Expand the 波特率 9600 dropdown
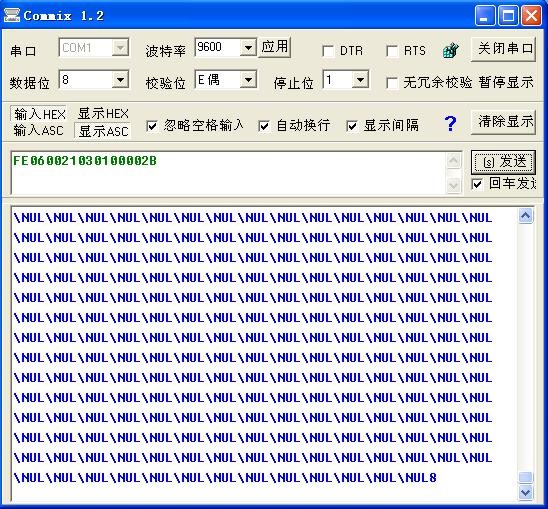Viewport: 548px width, 509px height. point(248,48)
